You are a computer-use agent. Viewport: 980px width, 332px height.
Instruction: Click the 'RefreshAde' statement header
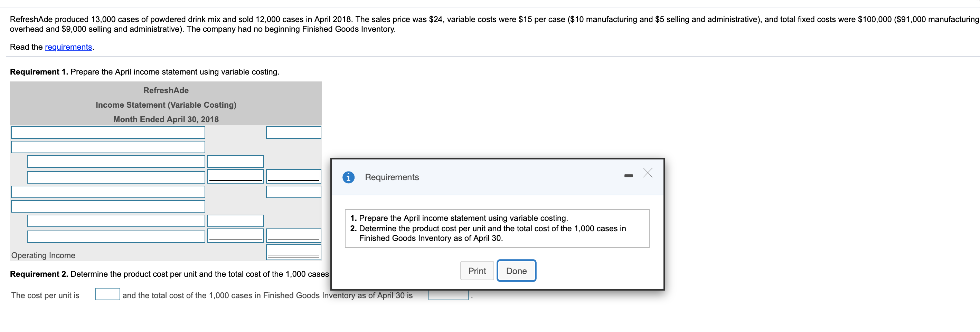pyautogui.click(x=166, y=90)
